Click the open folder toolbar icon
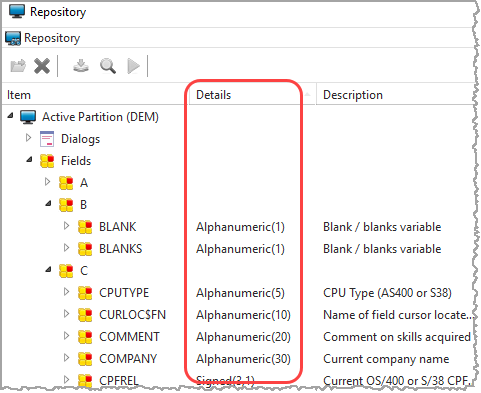Image resolution: width=481 pixels, height=393 pixels. click(x=18, y=66)
